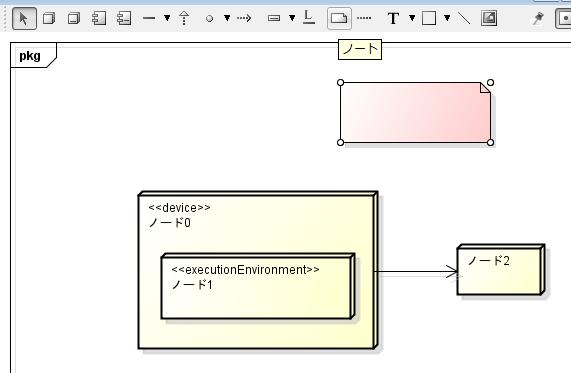Pick the Instance Specification tool

274,18
